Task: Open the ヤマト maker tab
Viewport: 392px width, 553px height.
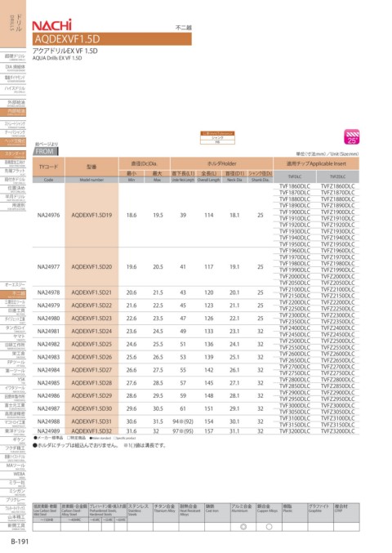Action: coord(13,337)
